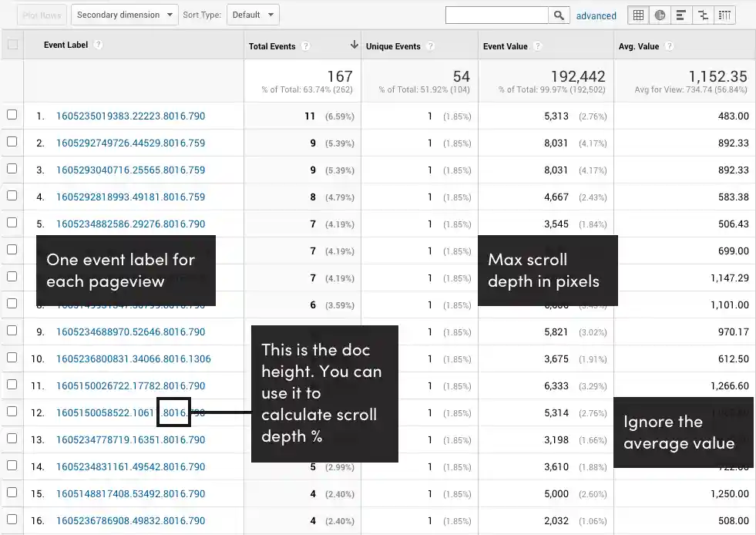Click the search magnifier icon
The image size is (756, 535).
click(559, 14)
